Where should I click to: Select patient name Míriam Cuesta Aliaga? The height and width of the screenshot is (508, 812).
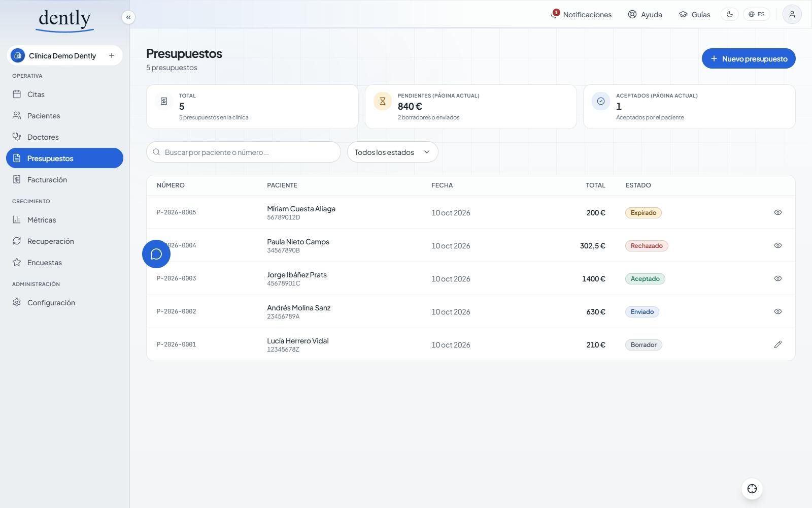(301, 209)
